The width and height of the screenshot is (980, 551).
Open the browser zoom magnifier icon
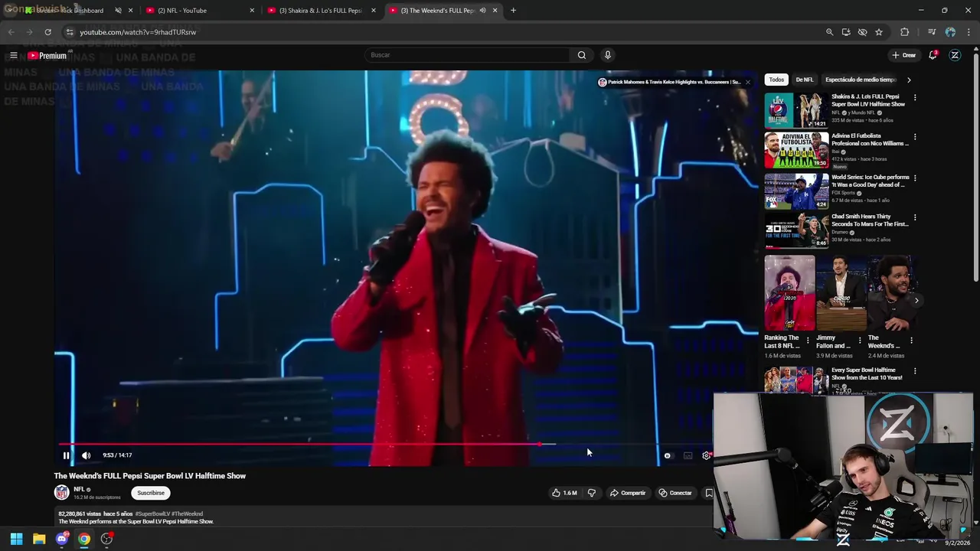coord(829,32)
